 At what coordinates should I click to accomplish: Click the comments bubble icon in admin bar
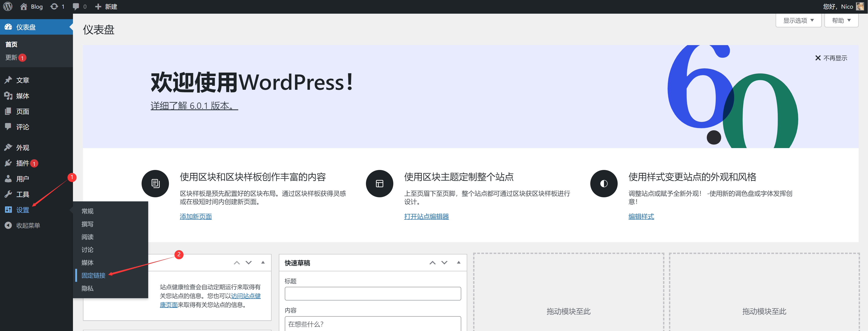point(76,6)
